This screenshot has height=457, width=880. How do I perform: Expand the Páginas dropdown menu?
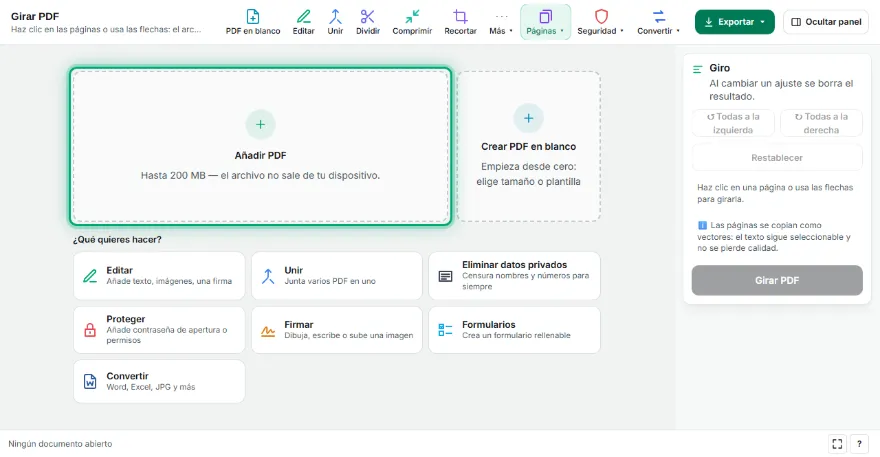click(545, 22)
